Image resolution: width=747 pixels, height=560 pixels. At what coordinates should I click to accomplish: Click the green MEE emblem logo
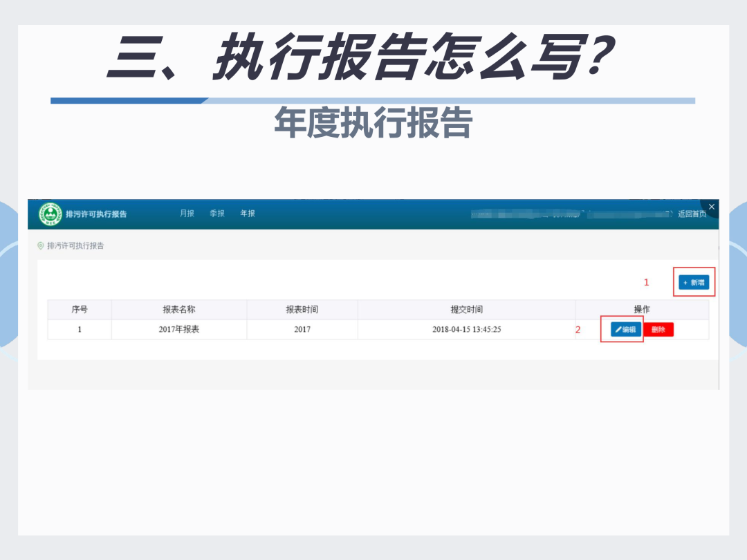click(50, 214)
